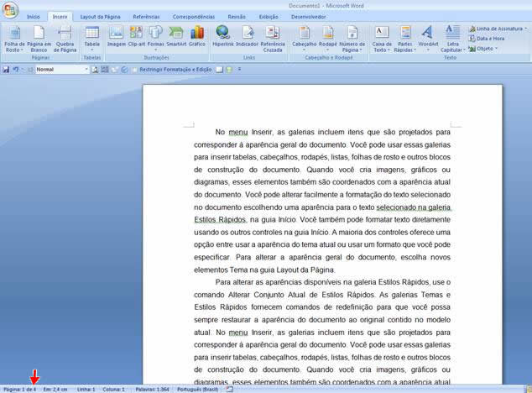Open the Formas shapes gallery
The image size is (532, 393).
tap(155, 38)
